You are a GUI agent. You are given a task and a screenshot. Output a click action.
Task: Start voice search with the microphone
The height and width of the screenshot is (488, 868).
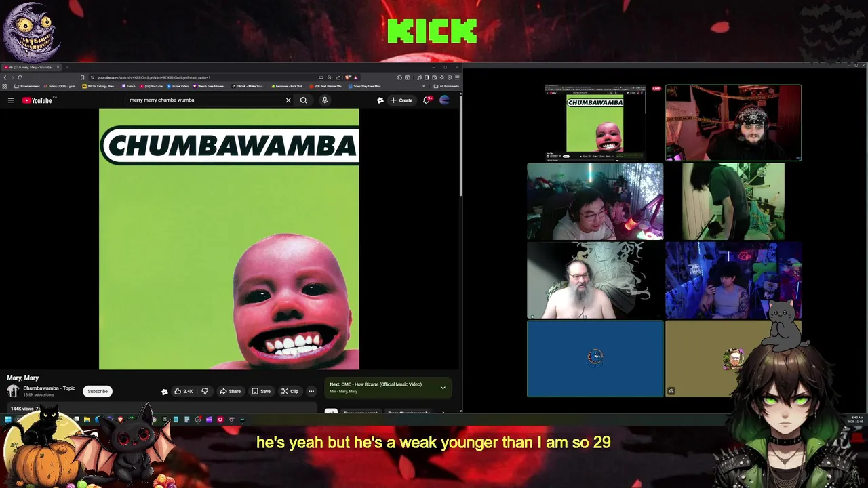click(325, 100)
